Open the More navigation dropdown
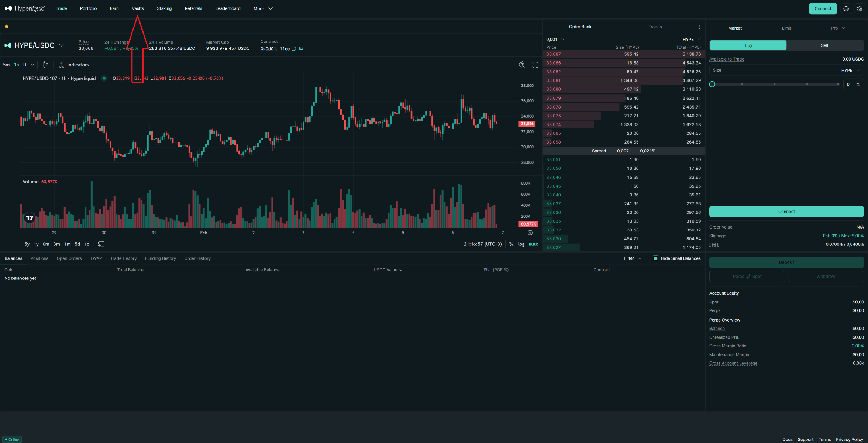This screenshot has width=868, height=443. pyautogui.click(x=263, y=8)
